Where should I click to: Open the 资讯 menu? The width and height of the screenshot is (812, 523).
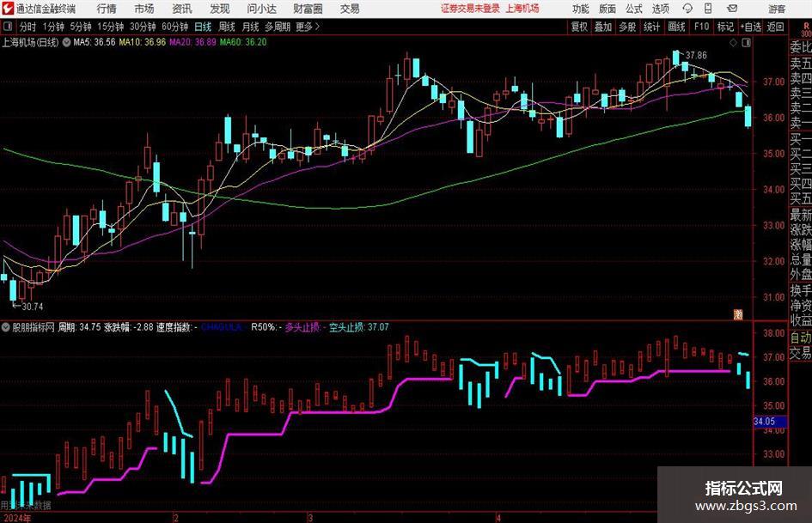tap(182, 9)
